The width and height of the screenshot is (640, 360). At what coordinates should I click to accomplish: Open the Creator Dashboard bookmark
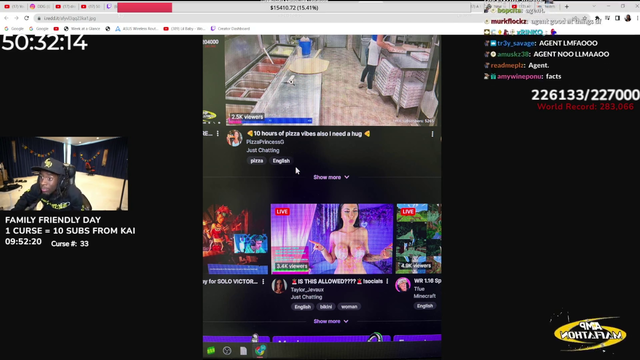[230, 29]
